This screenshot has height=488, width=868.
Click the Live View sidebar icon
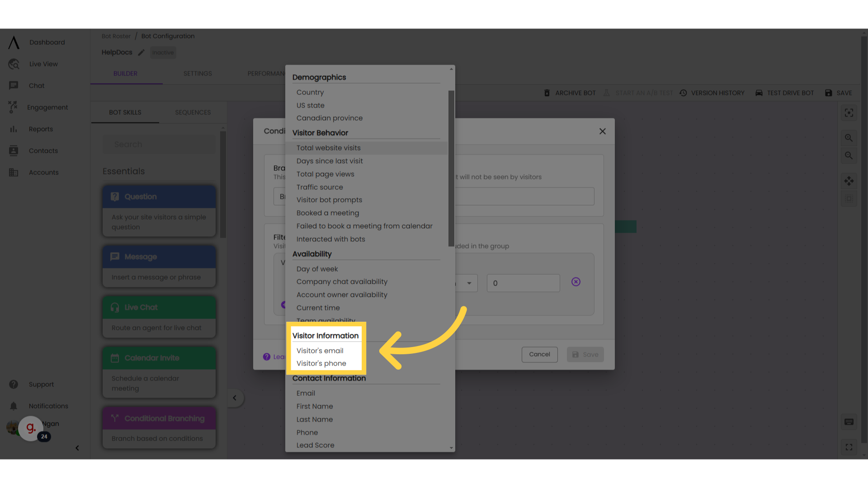[x=14, y=64]
